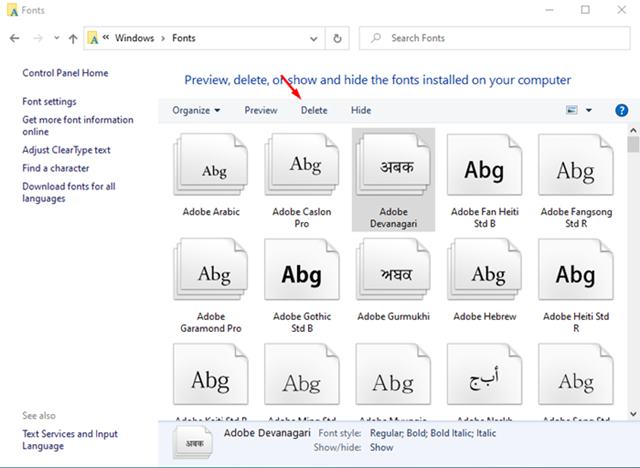Go back with the back arrow
The height and width of the screenshot is (468, 640).
click(x=15, y=38)
